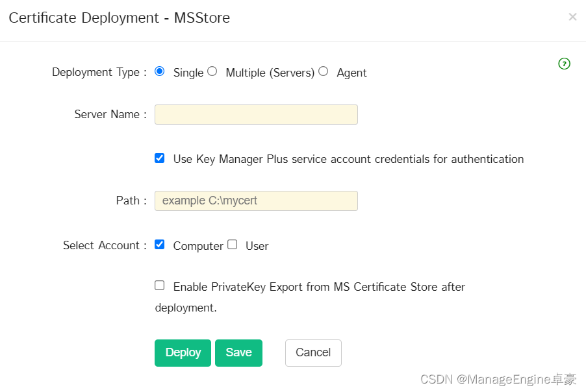Click the Computer label next to its checkbox
Screen dimensions: 586x392
[x=198, y=246]
